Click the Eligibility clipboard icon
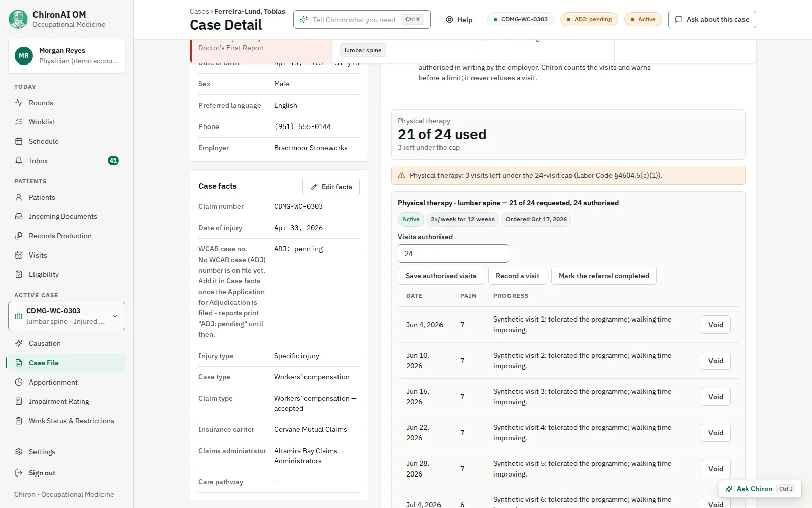 [x=19, y=274]
